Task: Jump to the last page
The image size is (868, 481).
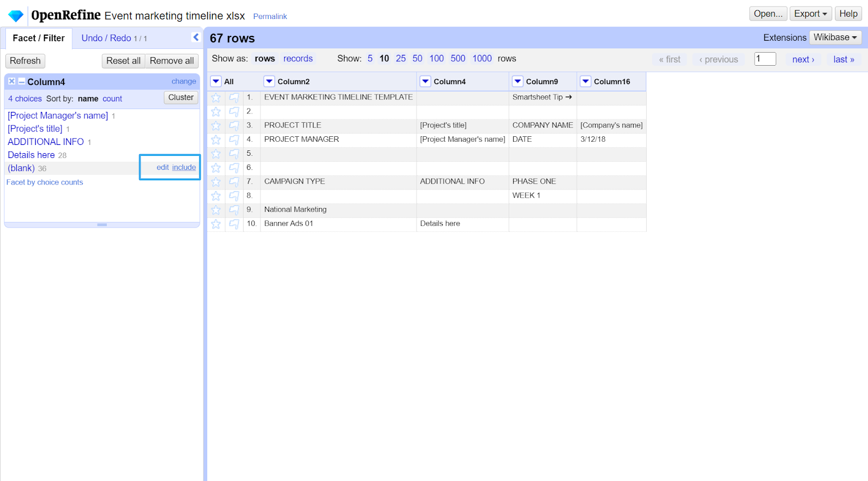Action: 844,59
